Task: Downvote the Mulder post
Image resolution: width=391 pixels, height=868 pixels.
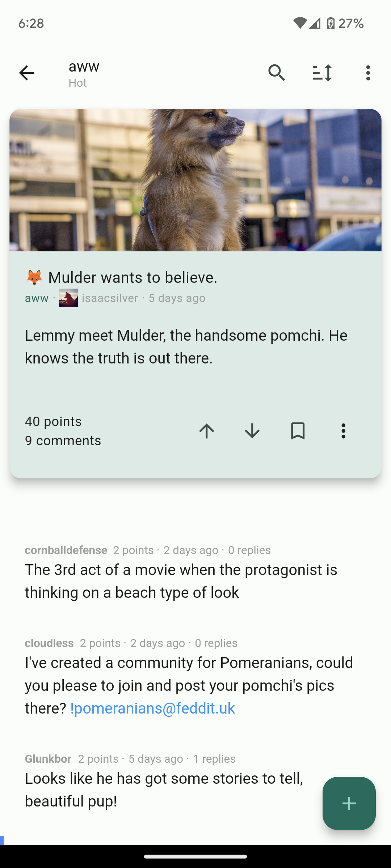Action: pos(252,431)
